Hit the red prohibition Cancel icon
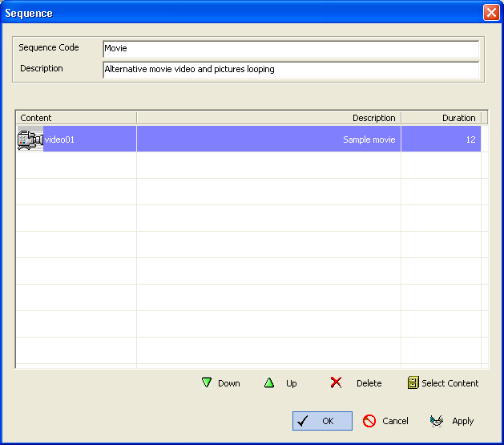This screenshot has height=445, width=504. tap(369, 421)
